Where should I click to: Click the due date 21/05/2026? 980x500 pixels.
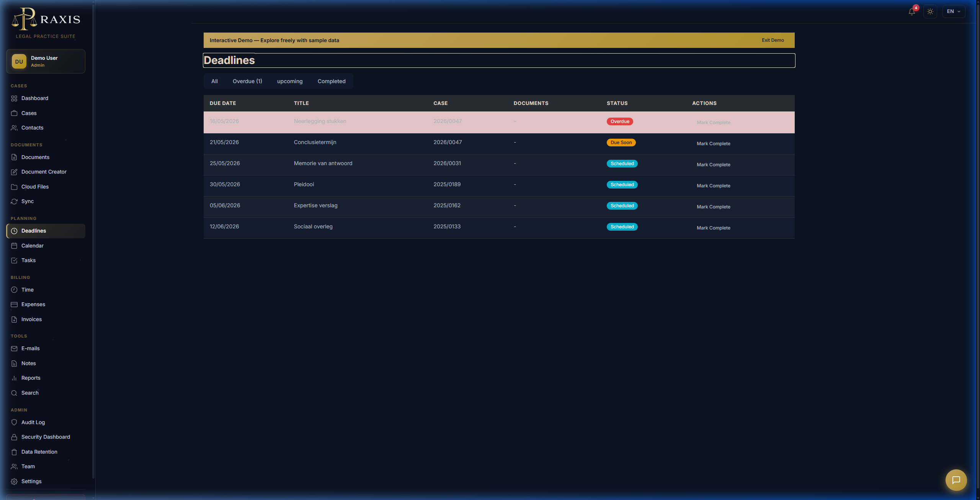(224, 142)
